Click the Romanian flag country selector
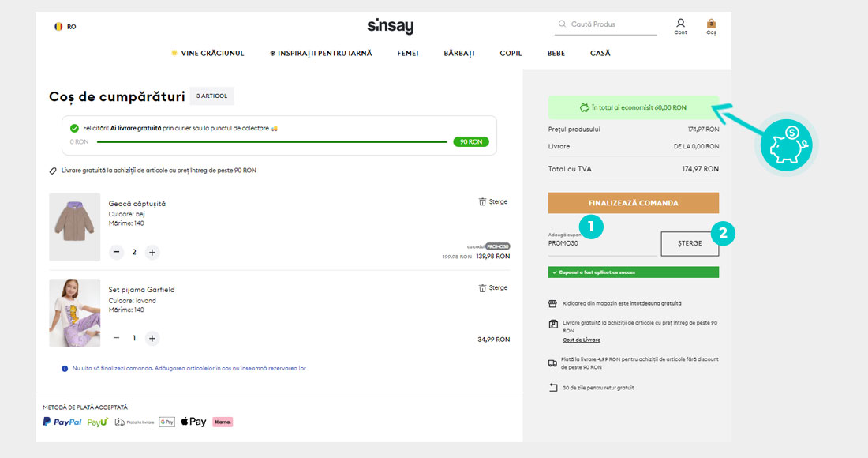Viewport: 868px width, 458px height. [58, 26]
